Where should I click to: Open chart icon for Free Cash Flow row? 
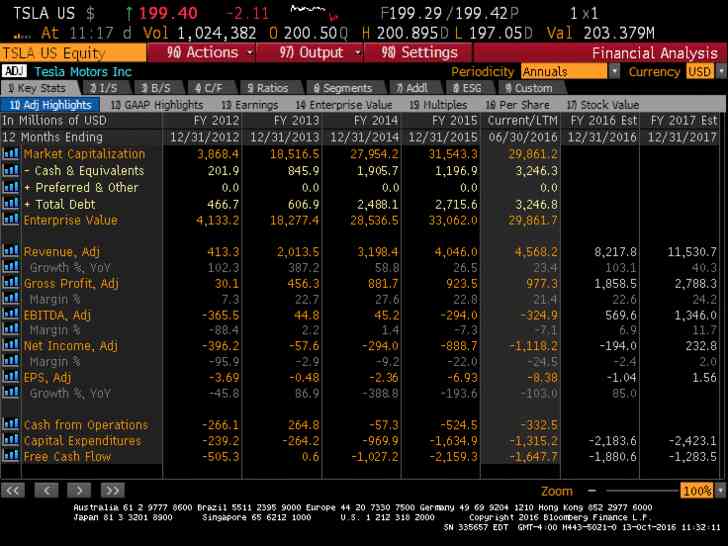[10, 456]
